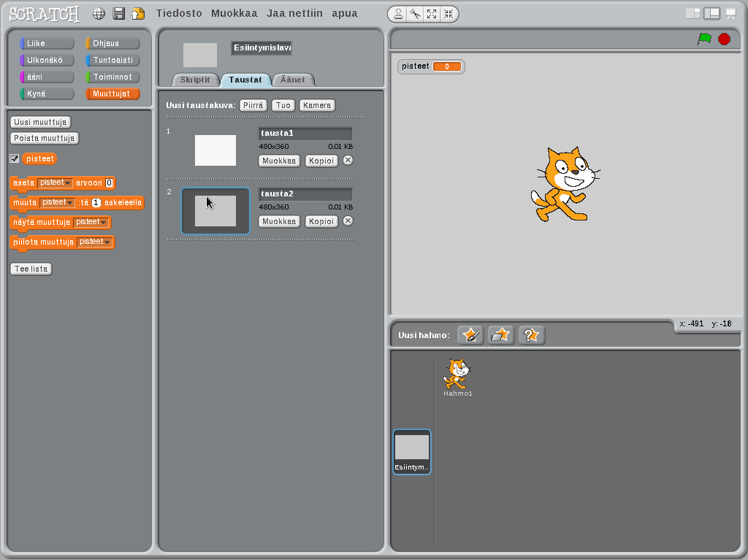Click Kopioi for tausta1
The height and width of the screenshot is (560, 748).
coord(321,161)
